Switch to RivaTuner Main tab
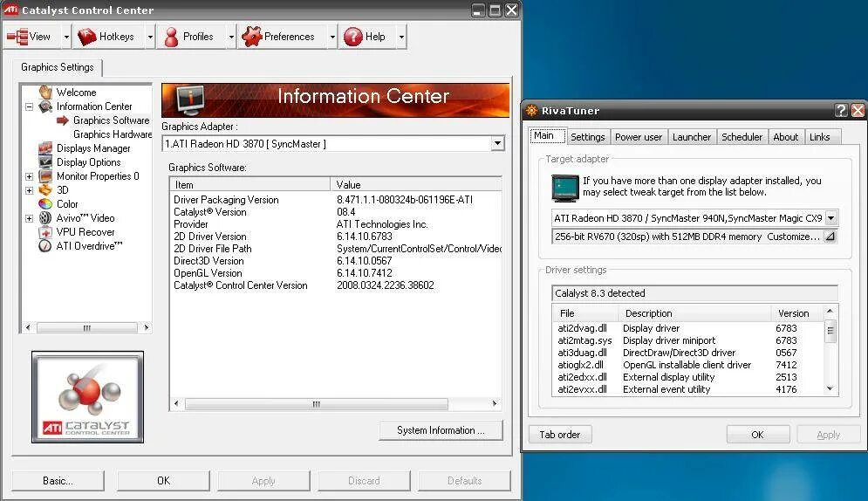 (547, 135)
